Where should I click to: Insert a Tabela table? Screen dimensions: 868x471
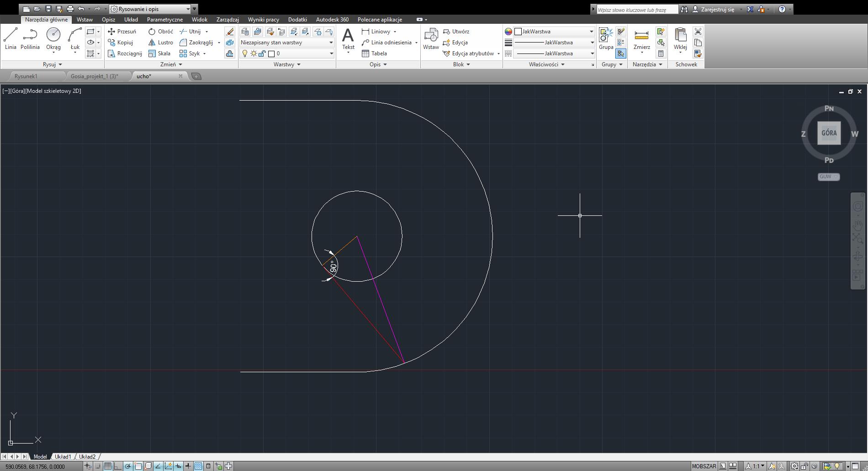tap(374, 54)
